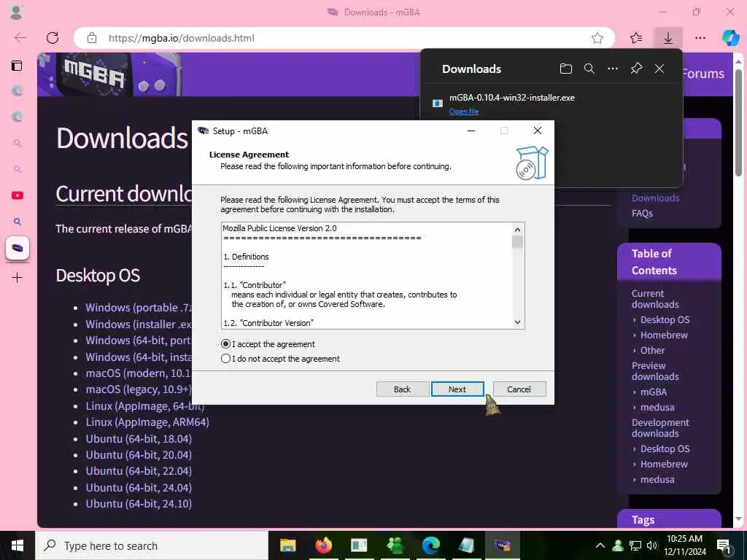Open the downloads folder from the Downloads panel

coord(565,69)
